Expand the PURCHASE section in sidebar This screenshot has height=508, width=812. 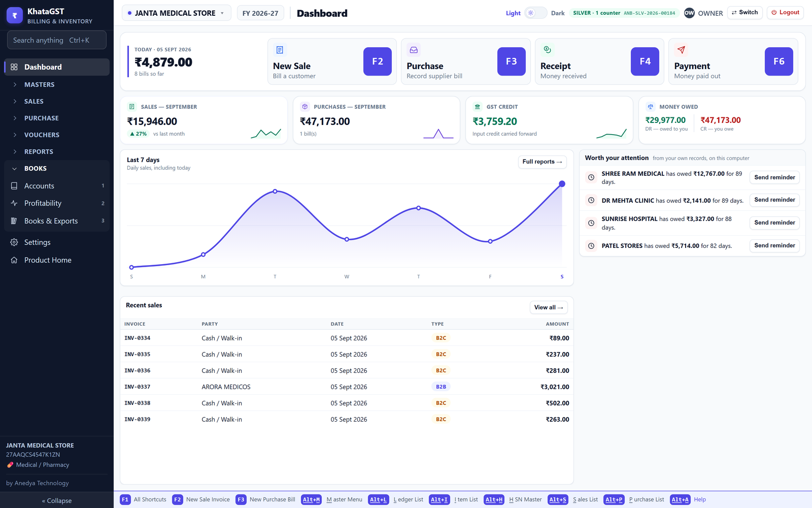click(x=57, y=118)
